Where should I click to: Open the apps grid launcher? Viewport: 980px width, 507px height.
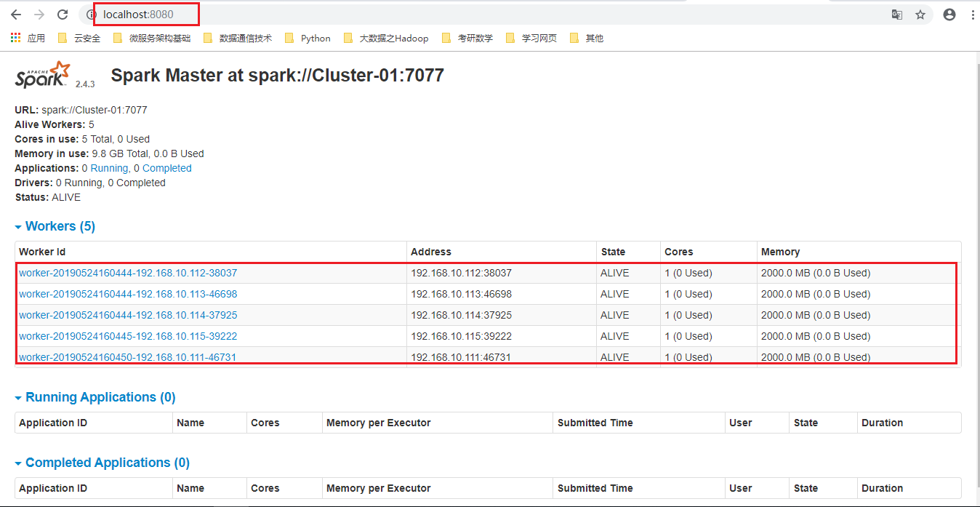pyautogui.click(x=15, y=37)
